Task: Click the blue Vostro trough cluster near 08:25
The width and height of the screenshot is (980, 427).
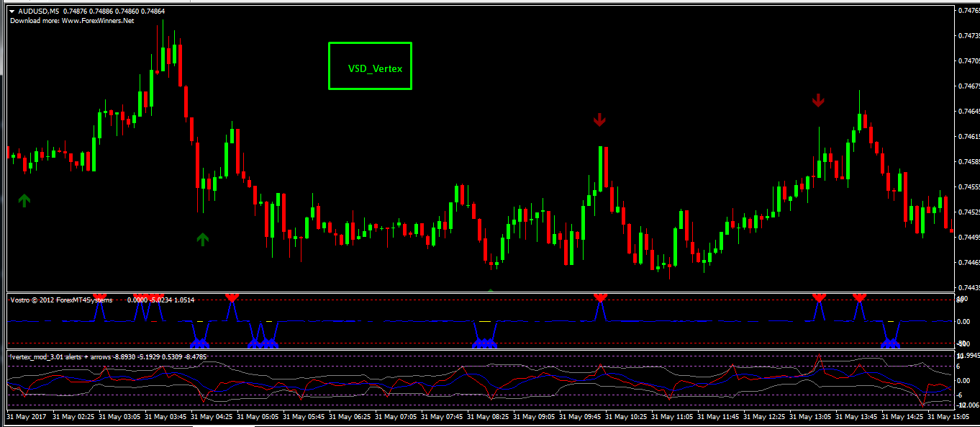Action: (484, 343)
